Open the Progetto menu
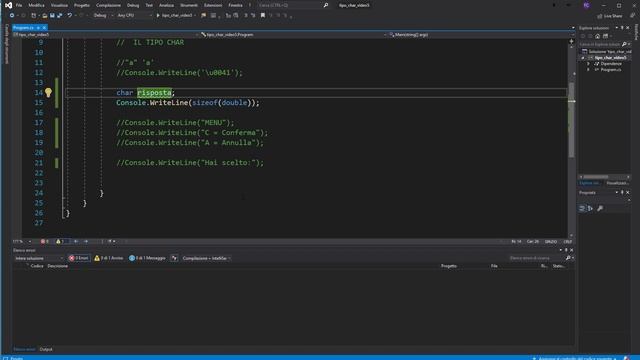The image size is (640, 360). (82, 5)
